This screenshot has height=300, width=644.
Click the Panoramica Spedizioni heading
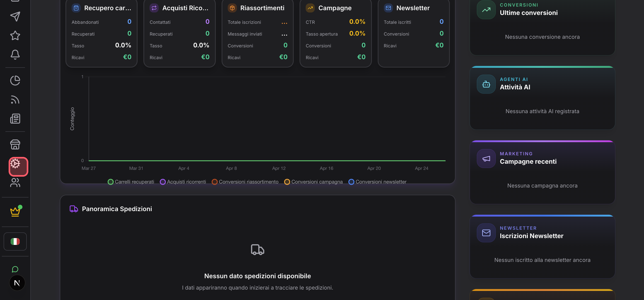pyautogui.click(x=117, y=209)
